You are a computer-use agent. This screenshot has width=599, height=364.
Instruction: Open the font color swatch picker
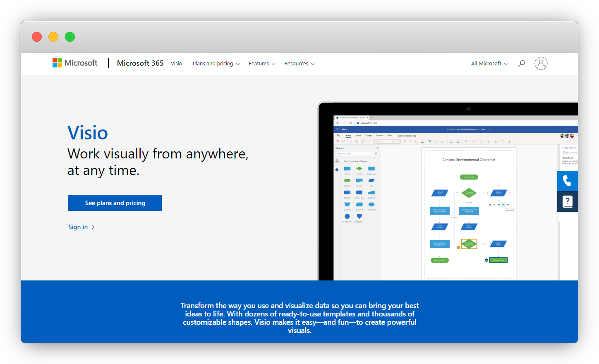coord(422,141)
